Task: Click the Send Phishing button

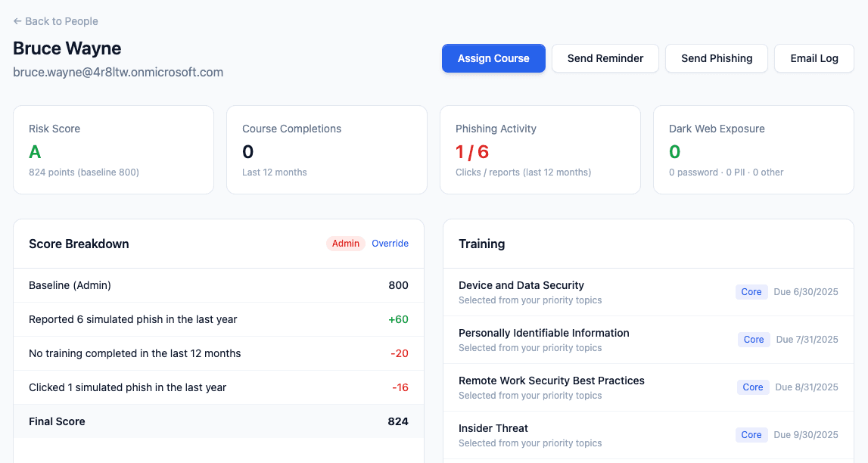Action: [717, 58]
